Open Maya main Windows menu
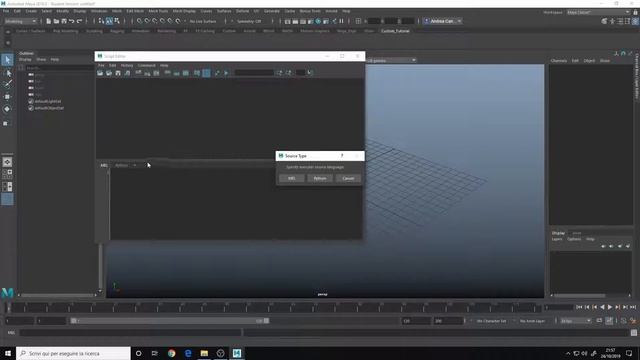The image size is (640, 360). [99, 11]
